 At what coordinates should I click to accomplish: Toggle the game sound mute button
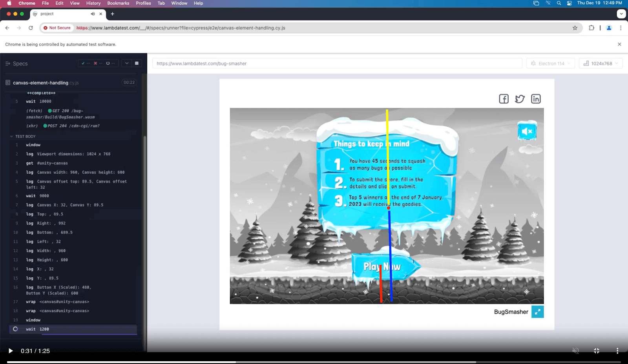[527, 131]
